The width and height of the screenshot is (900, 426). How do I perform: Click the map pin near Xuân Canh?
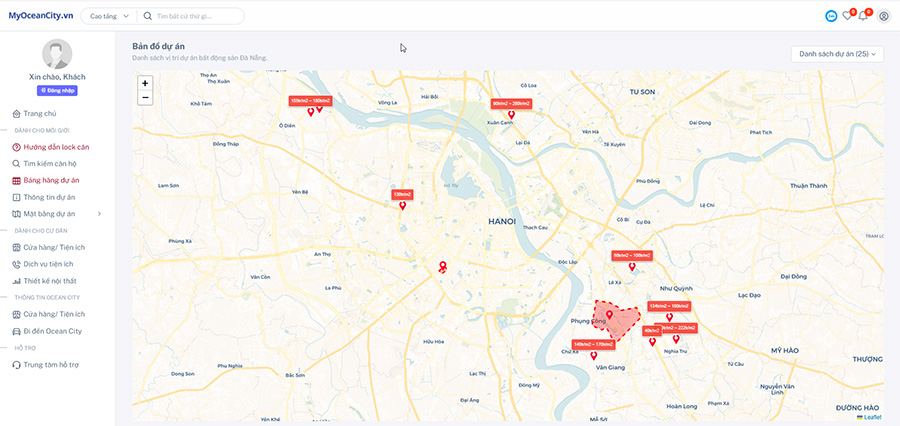pyautogui.click(x=511, y=115)
